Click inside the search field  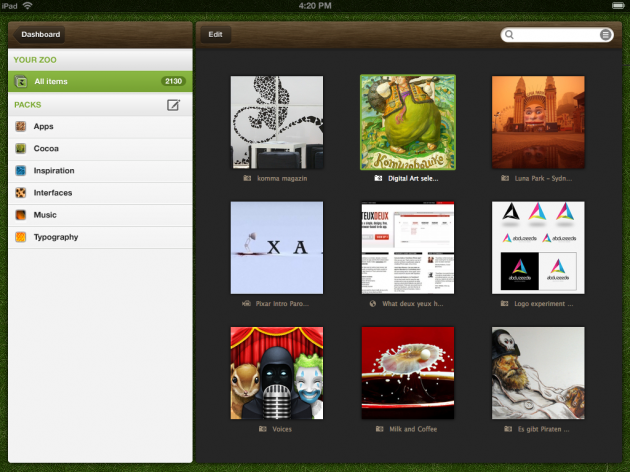pos(557,35)
